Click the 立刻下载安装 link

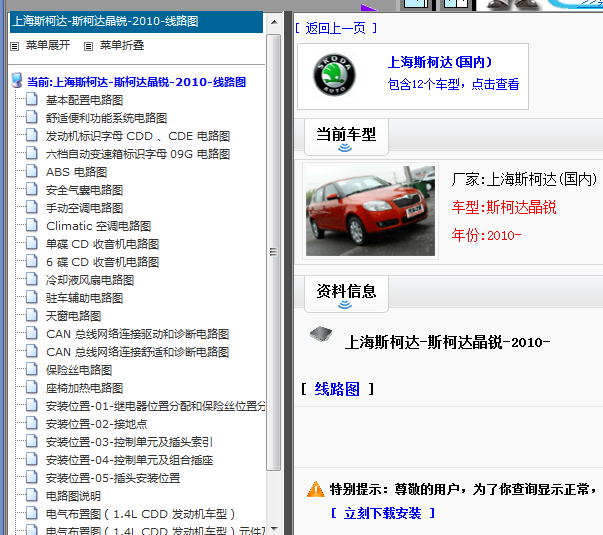coord(383,513)
